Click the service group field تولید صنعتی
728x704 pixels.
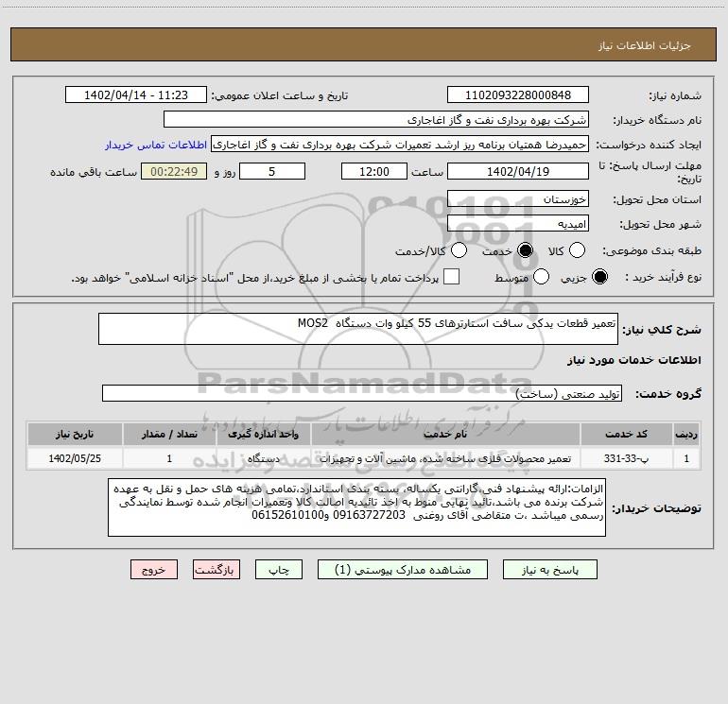(362, 393)
